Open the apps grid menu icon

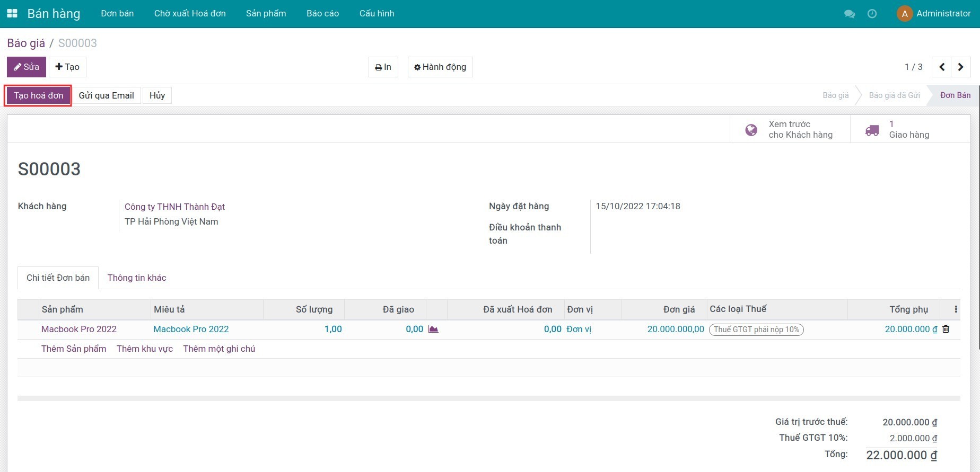coord(12,13)
